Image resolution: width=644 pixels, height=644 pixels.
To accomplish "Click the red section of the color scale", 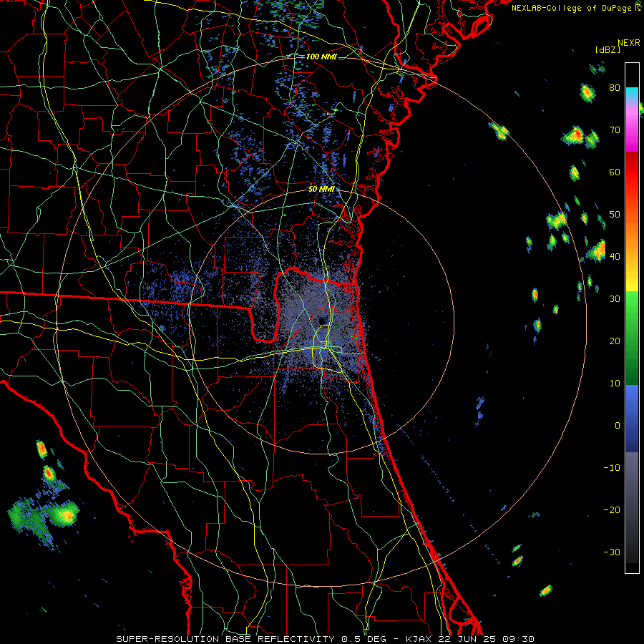I will coord(632,172).
